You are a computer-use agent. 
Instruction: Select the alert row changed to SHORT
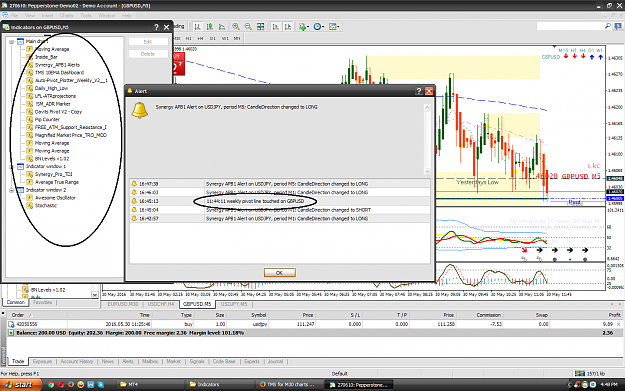(x=280, y=210)
